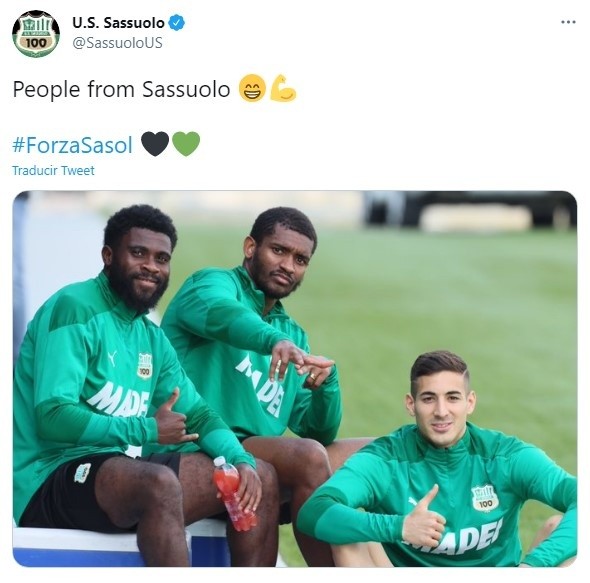Click the green heart emoji
The height and width of the screenshot is (583, 590).
tap(186, 144)
